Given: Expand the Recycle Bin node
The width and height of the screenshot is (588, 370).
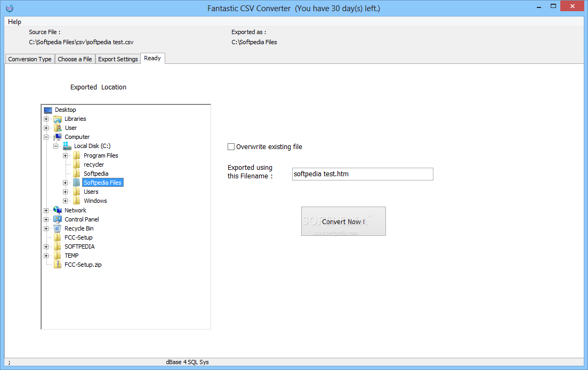Looking at the screenshot, I should coord(46,228).
